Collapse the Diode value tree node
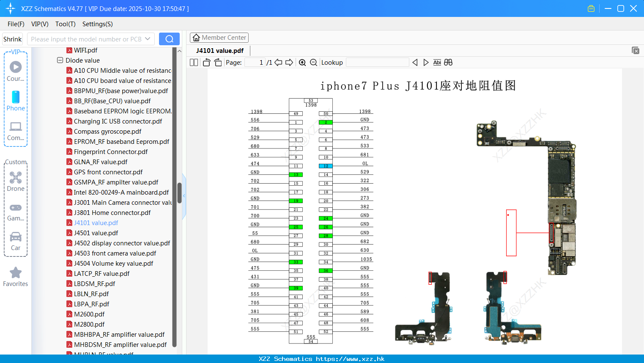 (60, 60)
